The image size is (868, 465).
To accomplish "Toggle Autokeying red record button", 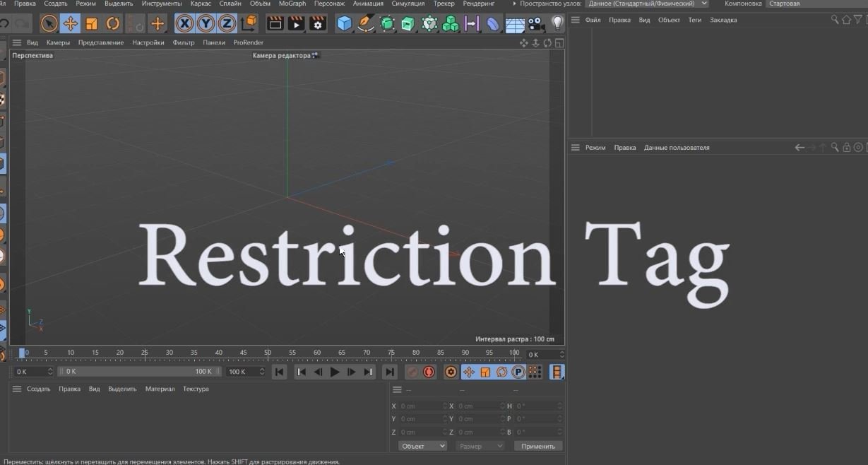I will tap(429, 372).
